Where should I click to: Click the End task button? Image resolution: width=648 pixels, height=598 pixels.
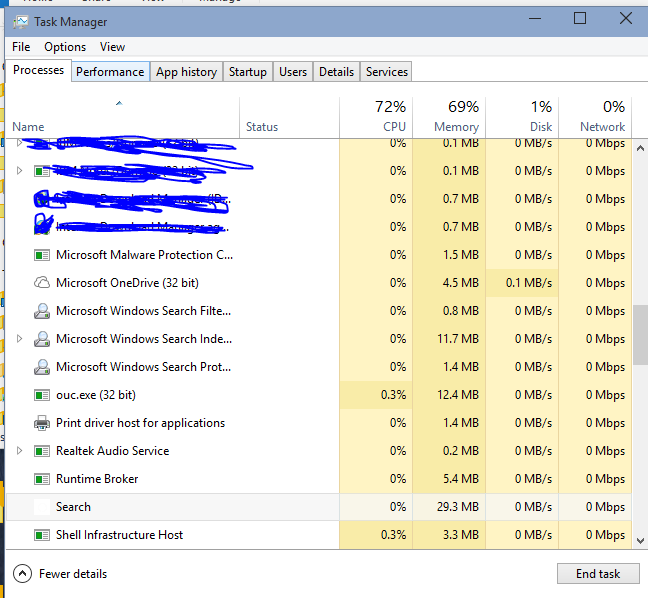pos(598,574)
